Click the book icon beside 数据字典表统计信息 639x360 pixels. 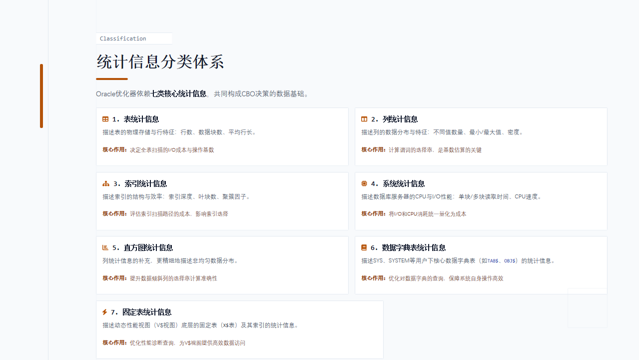click(x=364, y=247)
